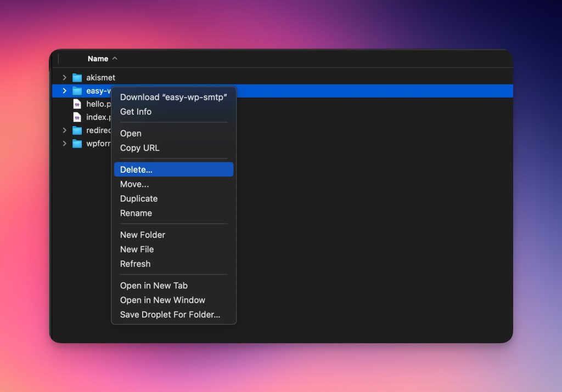
Task: Click the wpforms folder icon
Action: (x=77, y=144)
